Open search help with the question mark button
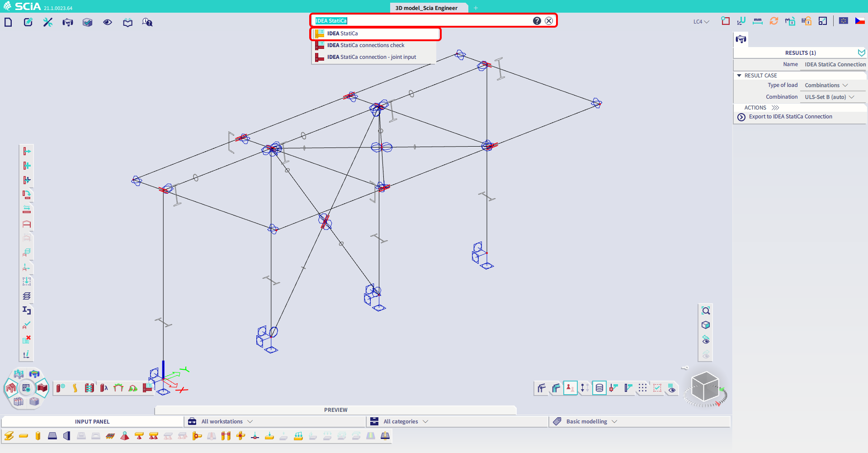This screenshot has height=453, width=868. (537, 21)
